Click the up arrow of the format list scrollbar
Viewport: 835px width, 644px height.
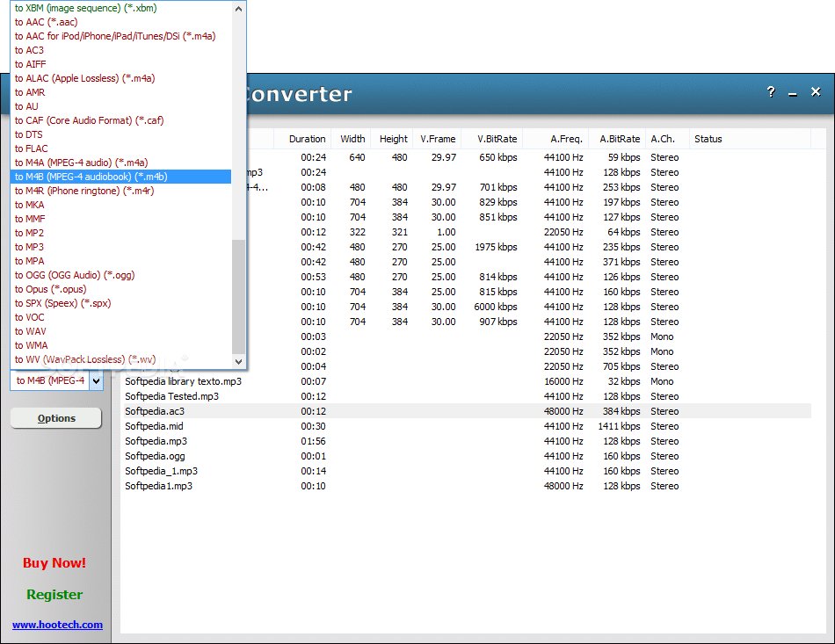tap(238, 9)
